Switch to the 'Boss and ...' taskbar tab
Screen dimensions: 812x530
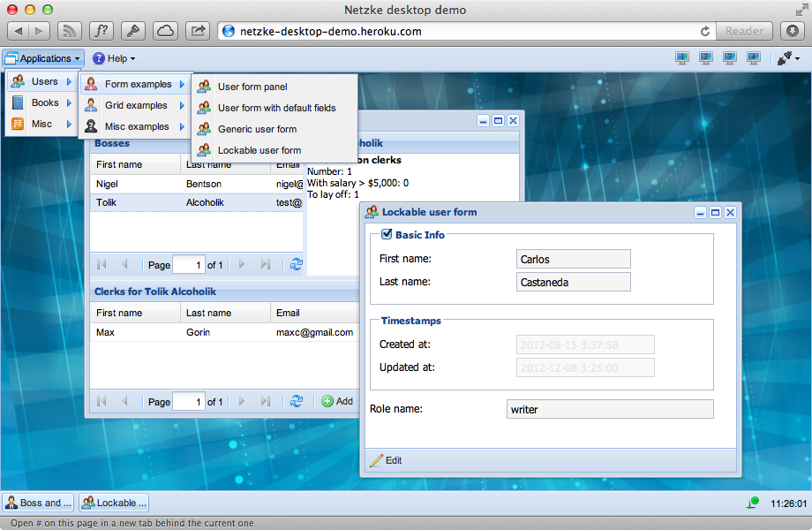click(x=37, y=502)
